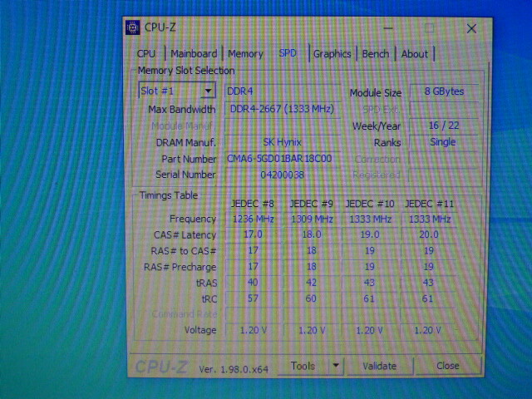Click the Timings Table group label
The image size is (532, 399).
[169, 195]
